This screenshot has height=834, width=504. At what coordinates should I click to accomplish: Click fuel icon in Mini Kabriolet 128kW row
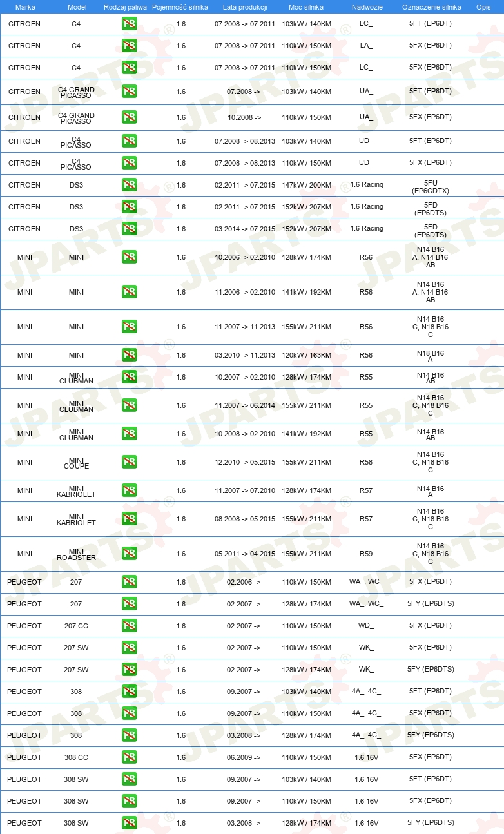[x=129, y=490]
